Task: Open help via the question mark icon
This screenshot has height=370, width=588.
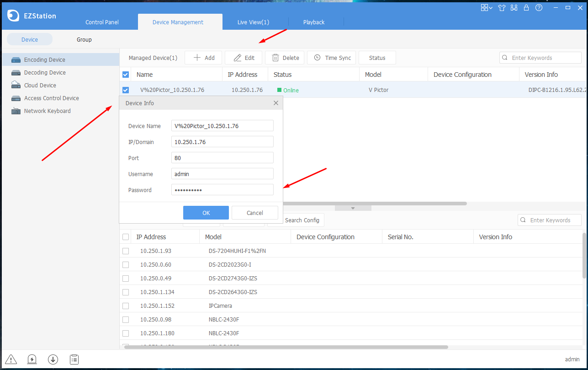Action: [x=539, y=8]
